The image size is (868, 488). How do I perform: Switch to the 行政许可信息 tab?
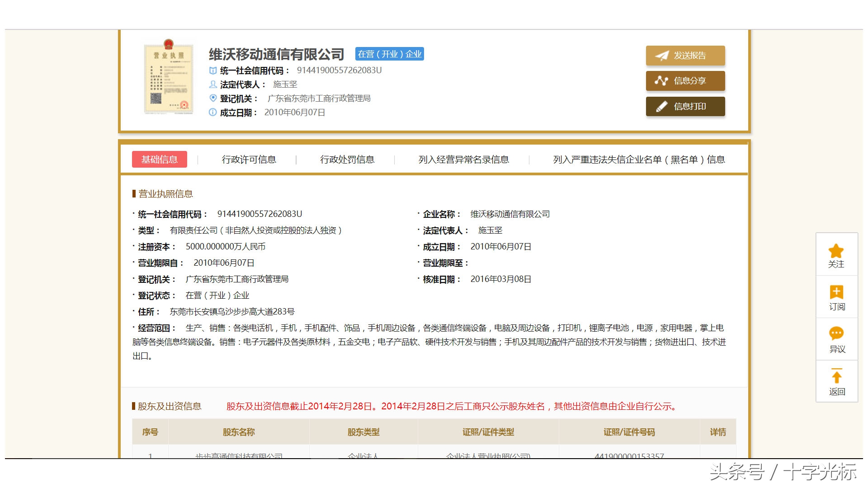pyautogui.click(x=250, y=159)
